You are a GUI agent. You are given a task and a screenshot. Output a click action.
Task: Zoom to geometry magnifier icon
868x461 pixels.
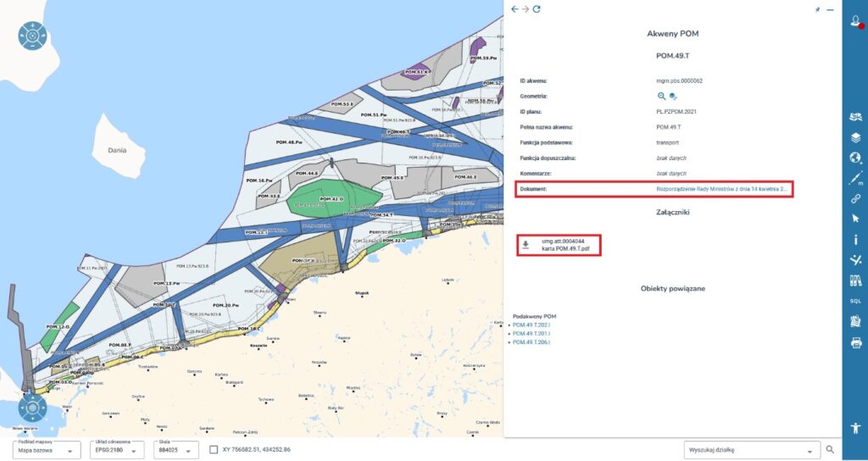tap(662, 97)
